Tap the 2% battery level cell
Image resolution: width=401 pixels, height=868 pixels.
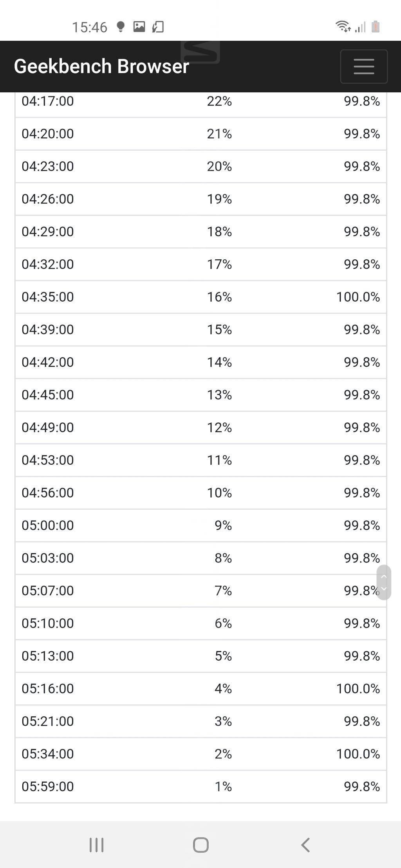click(x=223, y=754)
